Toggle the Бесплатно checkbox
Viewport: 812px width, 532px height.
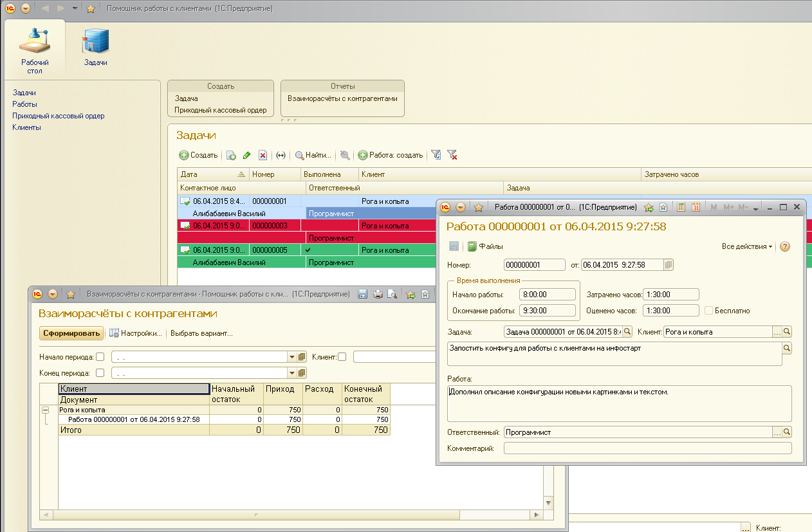[x=708, y=311]
